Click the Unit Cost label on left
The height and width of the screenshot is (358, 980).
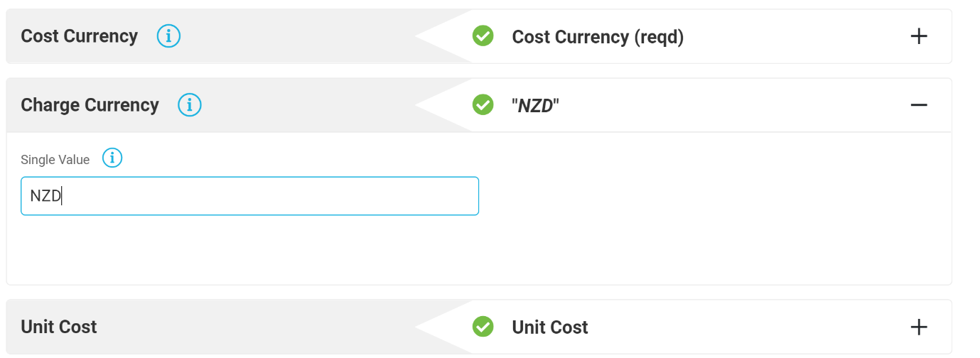[59, 327]
